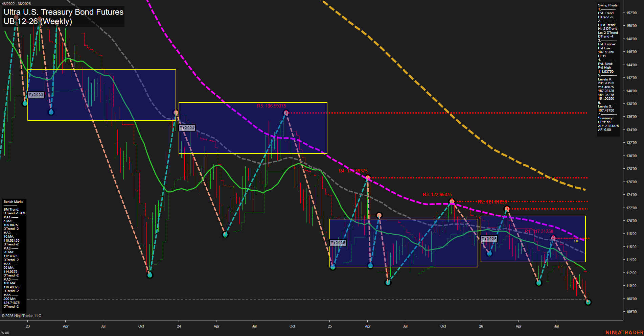Select the Y:2025 yearly box label
The width and height of the screenshot is (644, 336).
(x=338, y=243)
